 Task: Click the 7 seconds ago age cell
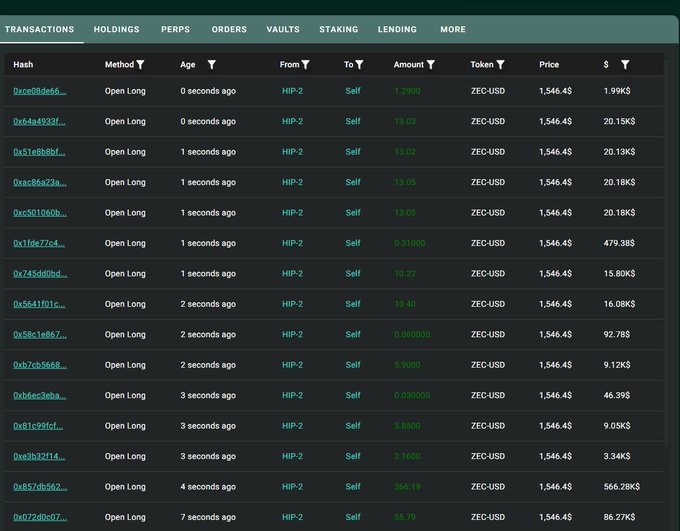click(208, 517)
